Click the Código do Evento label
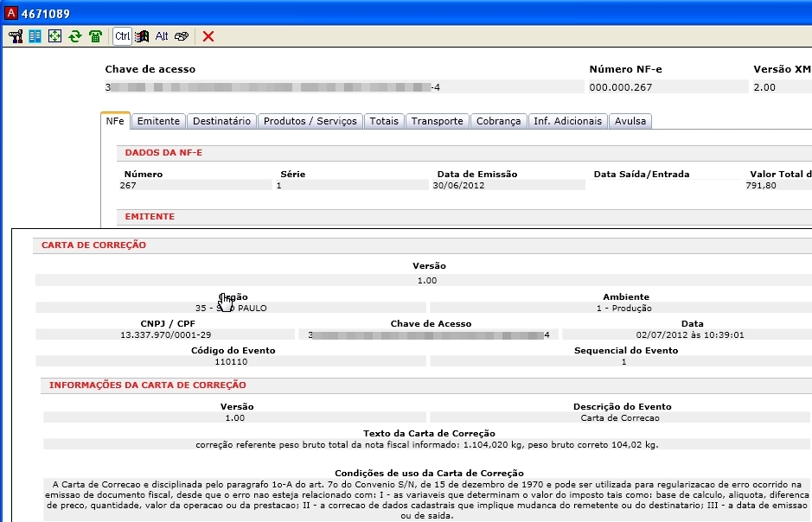Image resolution: width=812 pixels, height=522 pixels. tap(233, 350)
